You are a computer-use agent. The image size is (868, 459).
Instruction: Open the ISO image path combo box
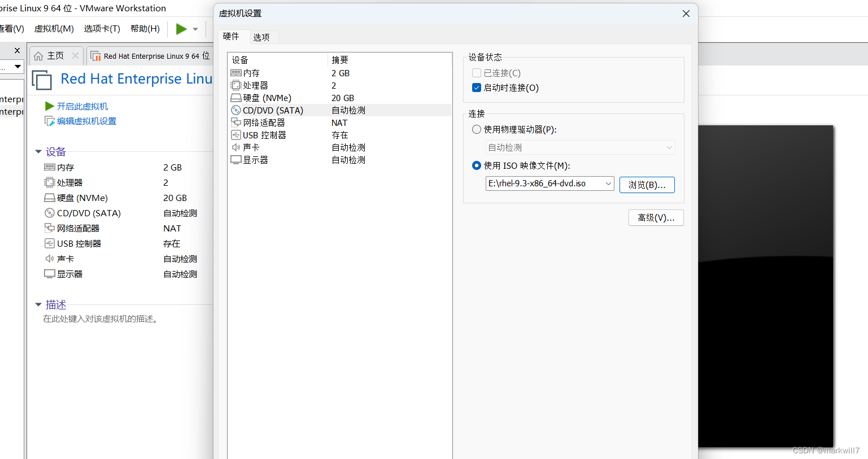point(549,183)
